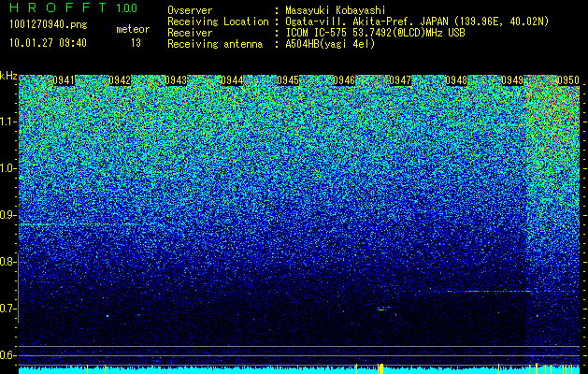Image resolution: width=588 pixels, height=374 pixels.
Task: Click the Receiver field label
Action: [x=190, y=33]
